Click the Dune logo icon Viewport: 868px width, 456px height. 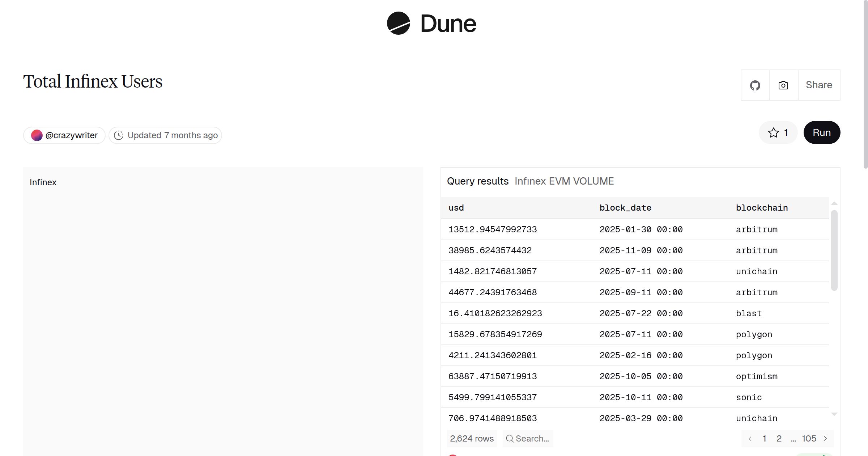point(398,23)
